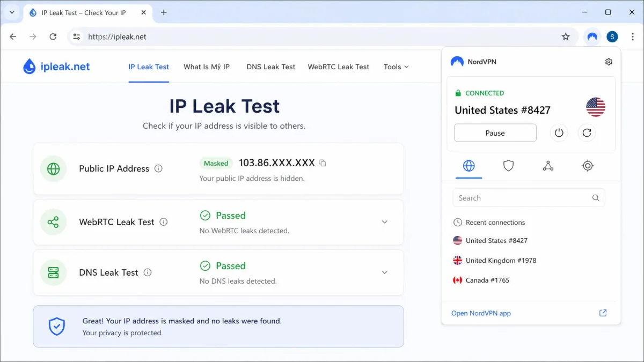The height and width of the screenshot is (362, 644).
Task: Click the NordVPN extension icon in toolbar
Action: (x=592, y=36)
